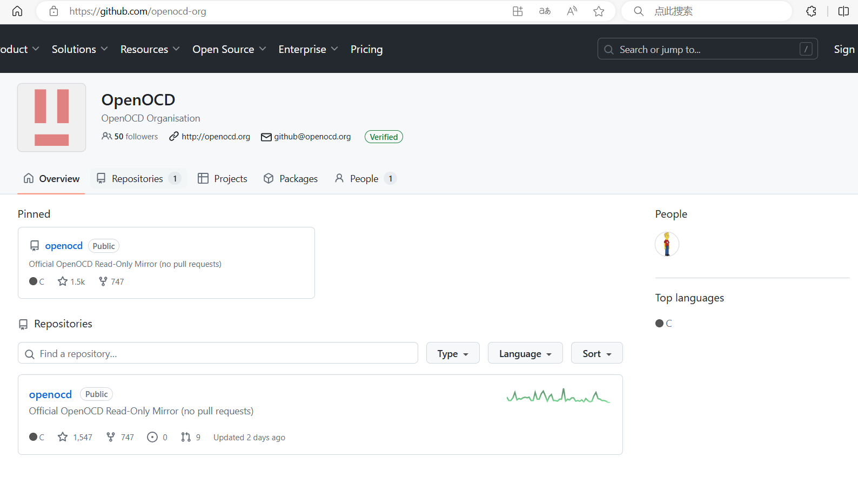858x504 pixels.
Task: Switch to the People tab
Action: click(366, 179)
